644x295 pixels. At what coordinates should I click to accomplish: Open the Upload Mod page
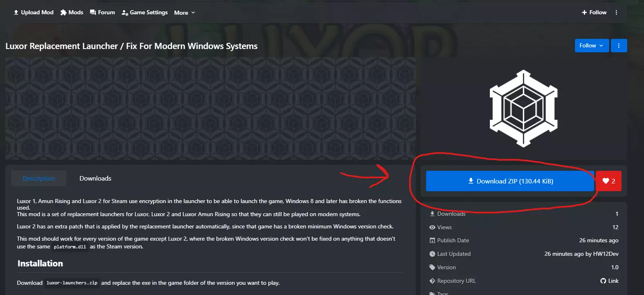(x=34, y=12)
